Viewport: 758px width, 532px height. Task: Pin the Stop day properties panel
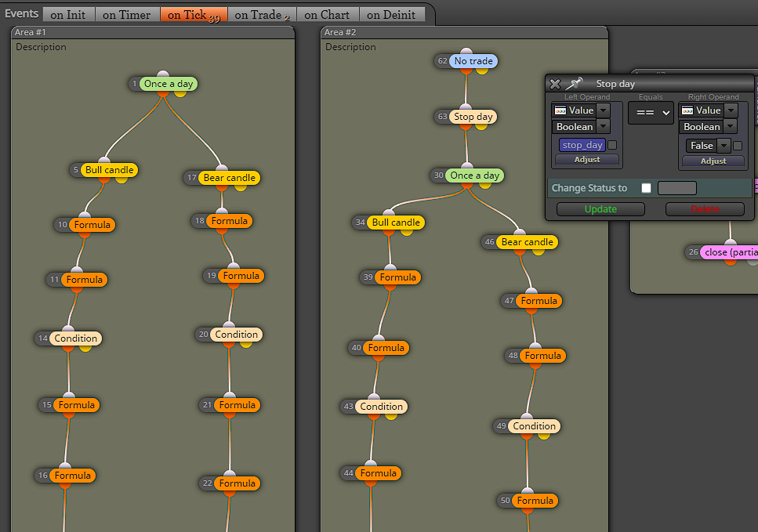tap(574, 84)
